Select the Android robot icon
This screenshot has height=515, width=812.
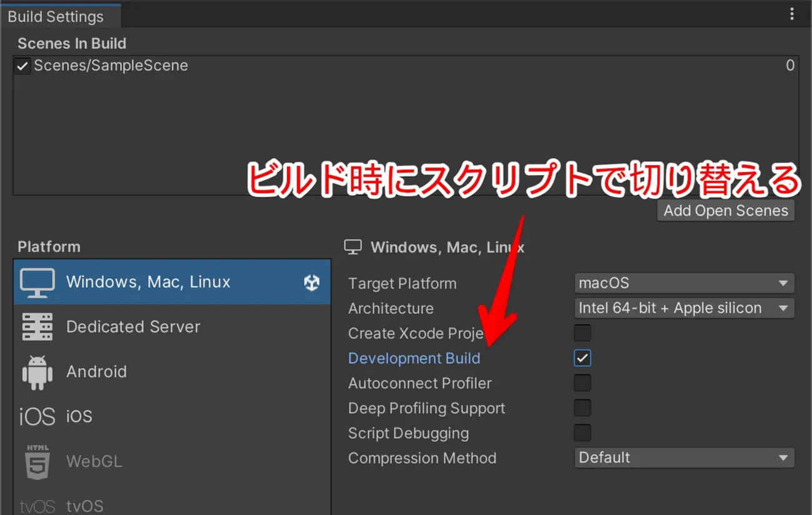tap(38, 372)
